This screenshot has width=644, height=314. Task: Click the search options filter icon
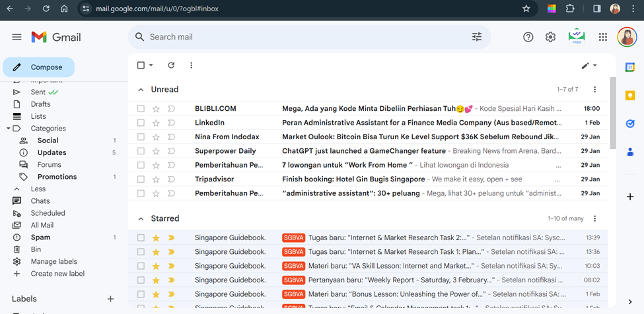pyautogui.click(x=476, y=37)
